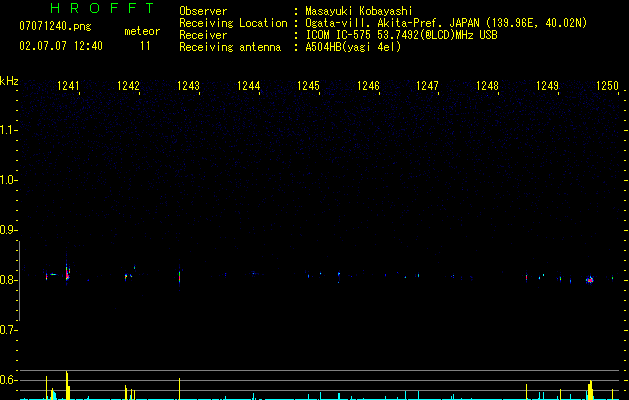Click the 1250 time axis marker

coord(607,86)
